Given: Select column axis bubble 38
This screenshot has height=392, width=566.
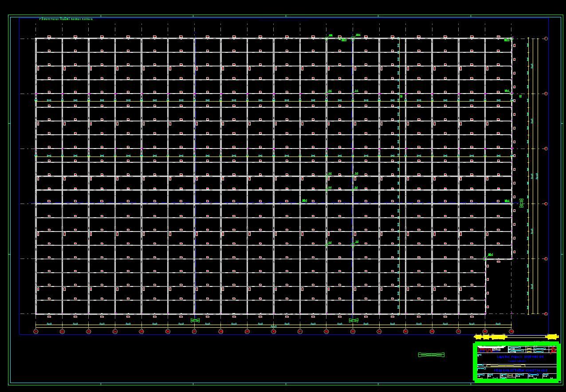Looking at the screenshot, I should point(485,331).
